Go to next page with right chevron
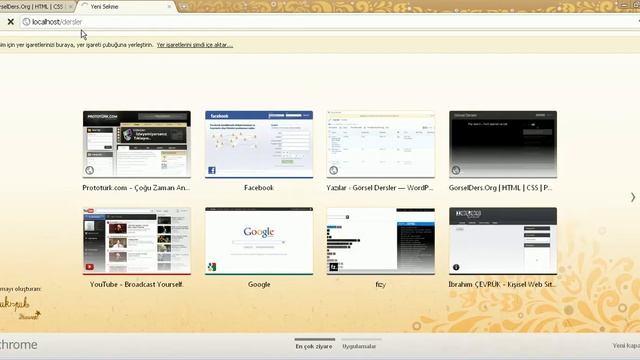640x360 pixels. click(633, 197)
